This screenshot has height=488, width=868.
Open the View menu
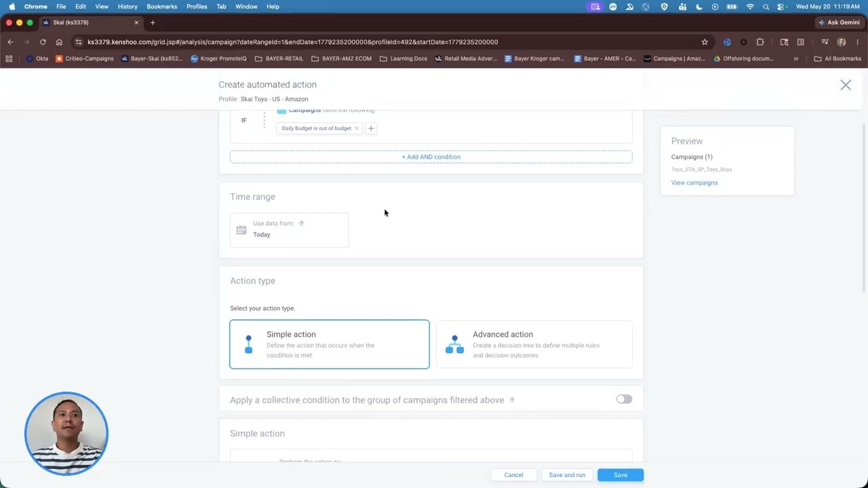[x=102, y=6]
